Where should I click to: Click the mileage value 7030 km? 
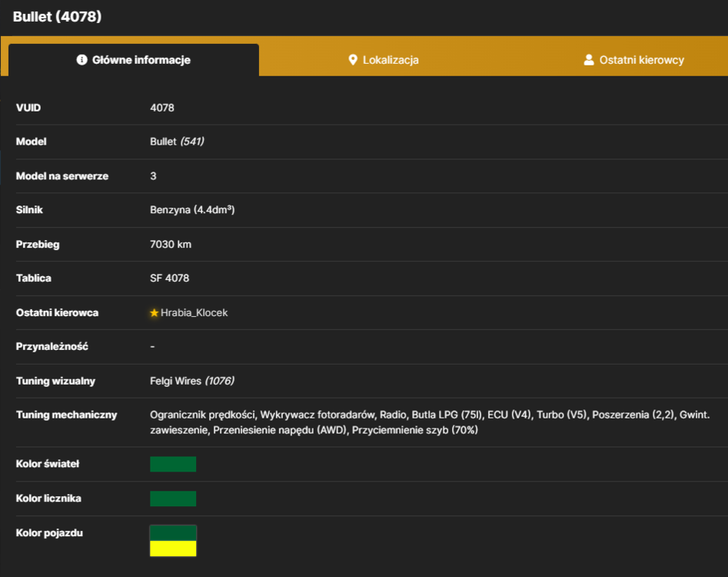(171, 245)
